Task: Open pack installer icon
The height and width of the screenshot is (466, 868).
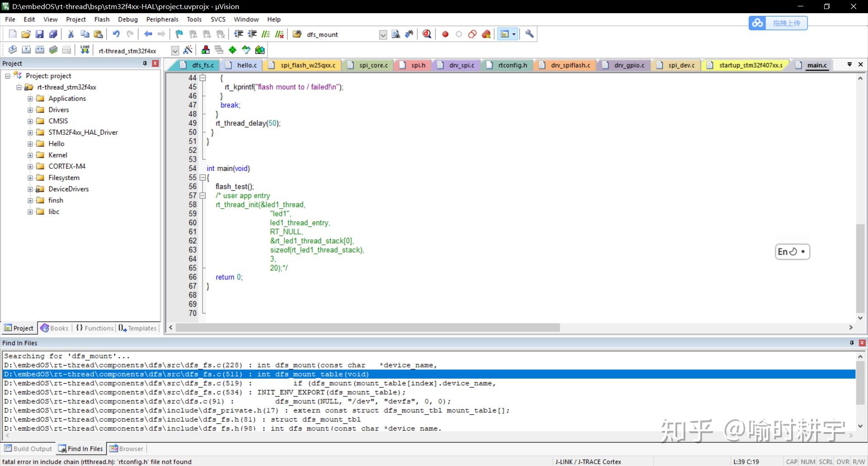Action: point(260,50)
